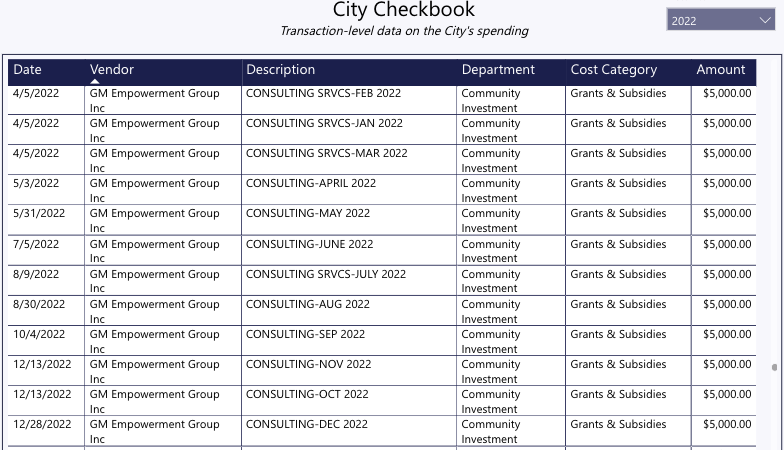Click the City Checkbook title
784x450 pixels.
point(404,10)
